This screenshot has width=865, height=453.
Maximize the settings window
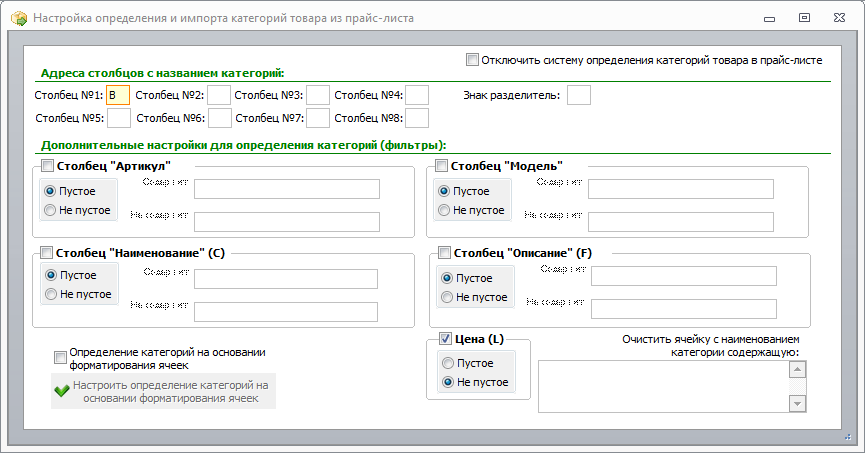(804, 18)
